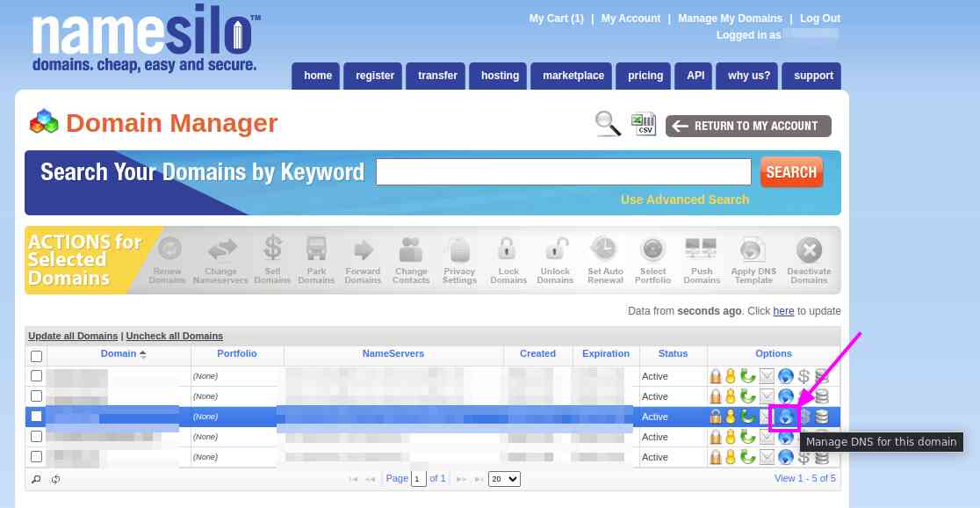Open the marketplace menu item
Viewport: 980px width, 508px height.
pos(572,76)
